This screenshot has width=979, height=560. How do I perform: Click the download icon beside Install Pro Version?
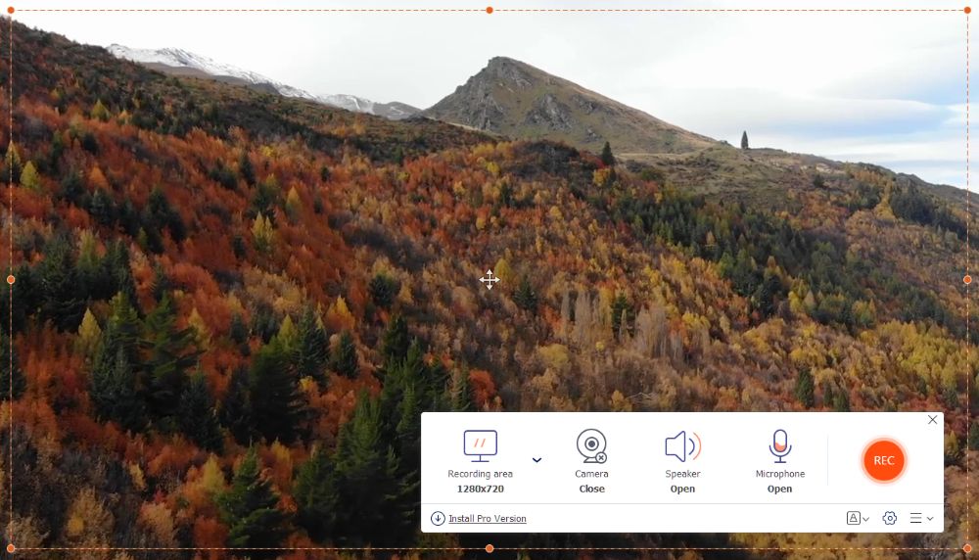[x=438, y=519]
